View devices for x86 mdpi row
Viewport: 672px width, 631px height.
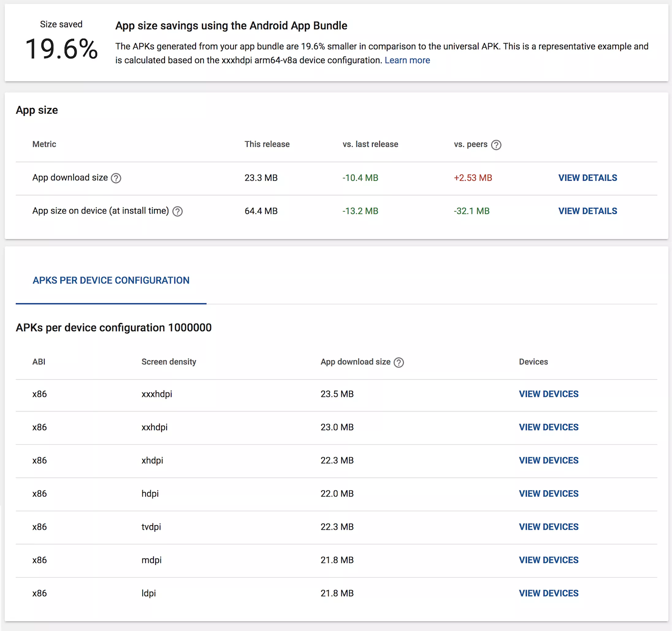point(548,560)
